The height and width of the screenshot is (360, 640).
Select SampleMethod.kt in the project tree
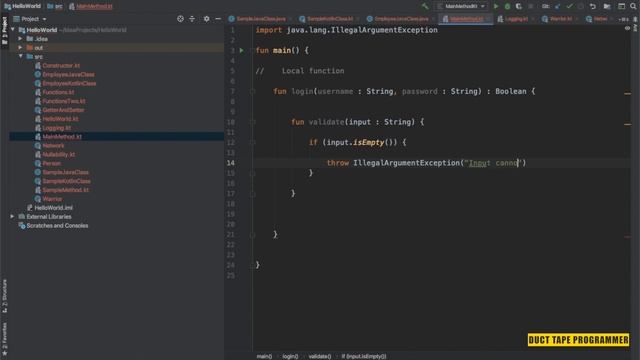coord(65,190)
